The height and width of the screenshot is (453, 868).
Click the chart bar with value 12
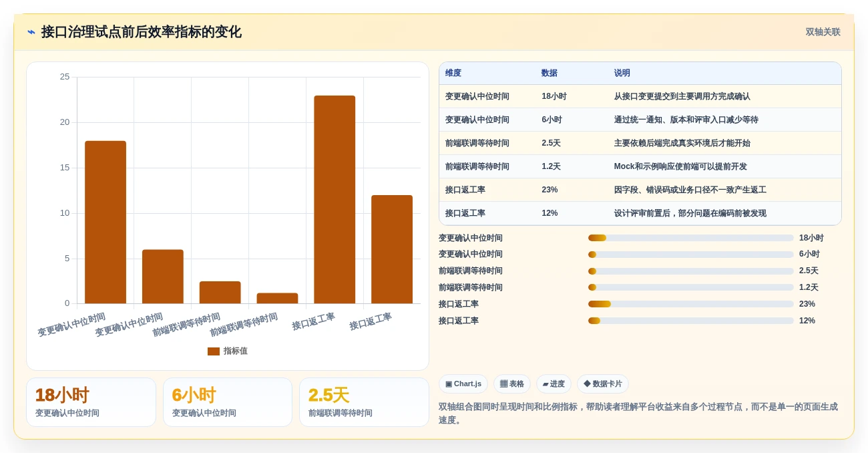(x=392, y=249)
